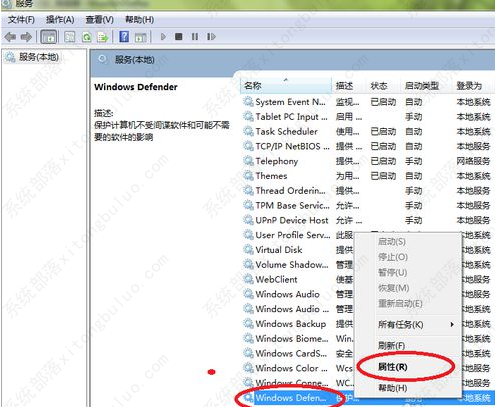This screenshot has width=495, height=407.
Task: Open the 查看(V) menu
Action: (99, 20)
